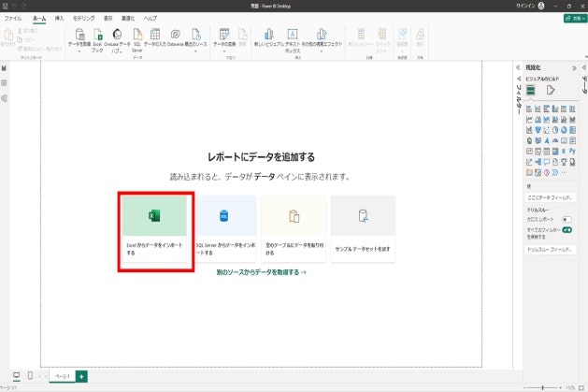Insert a text box (テキストボックス)
588x392 pixels.
293,40
